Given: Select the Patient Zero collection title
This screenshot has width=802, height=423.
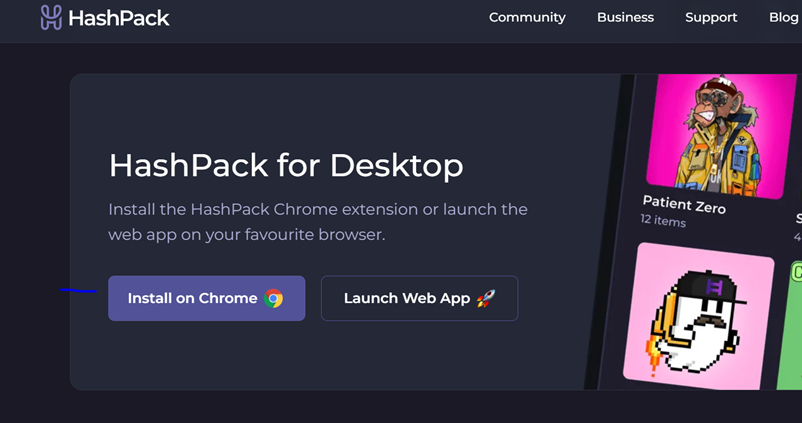Looking at the screenshot, I should coord(684,204).
